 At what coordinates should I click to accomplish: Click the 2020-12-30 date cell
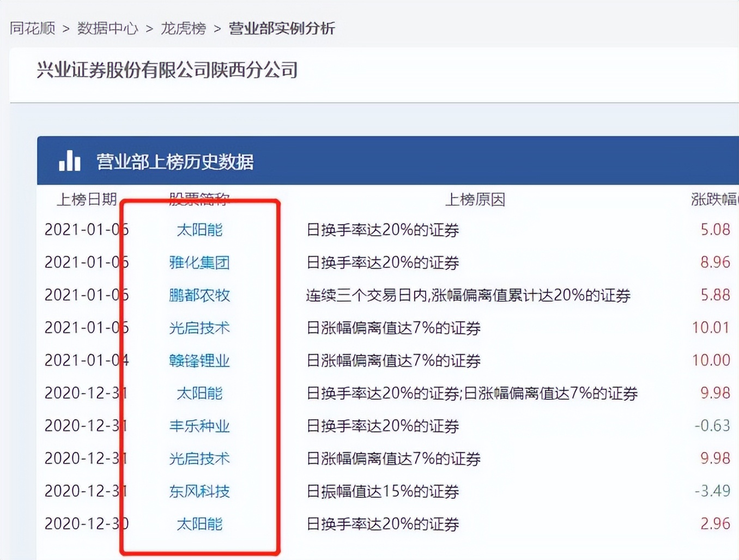(87, 524)
